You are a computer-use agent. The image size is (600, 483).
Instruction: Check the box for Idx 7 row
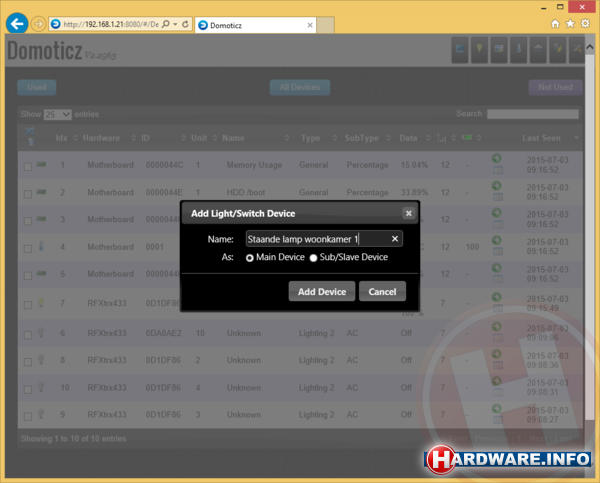click(x=28, y=305)
